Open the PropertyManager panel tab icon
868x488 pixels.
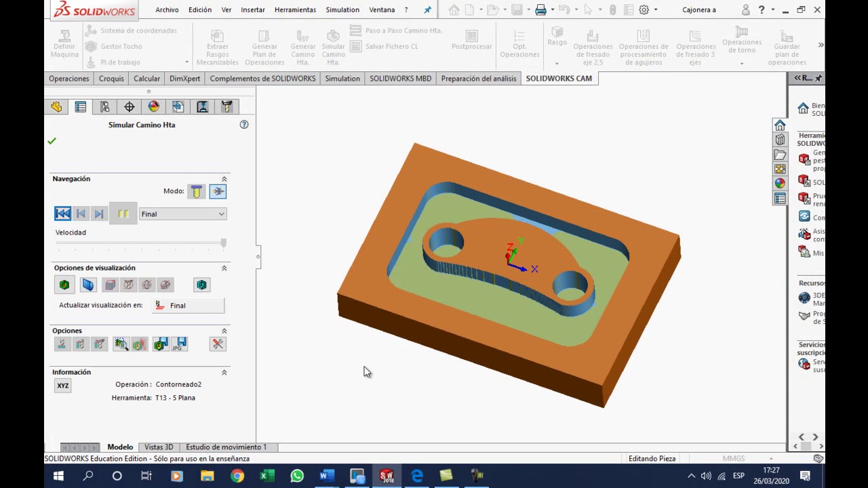point(81,107)
